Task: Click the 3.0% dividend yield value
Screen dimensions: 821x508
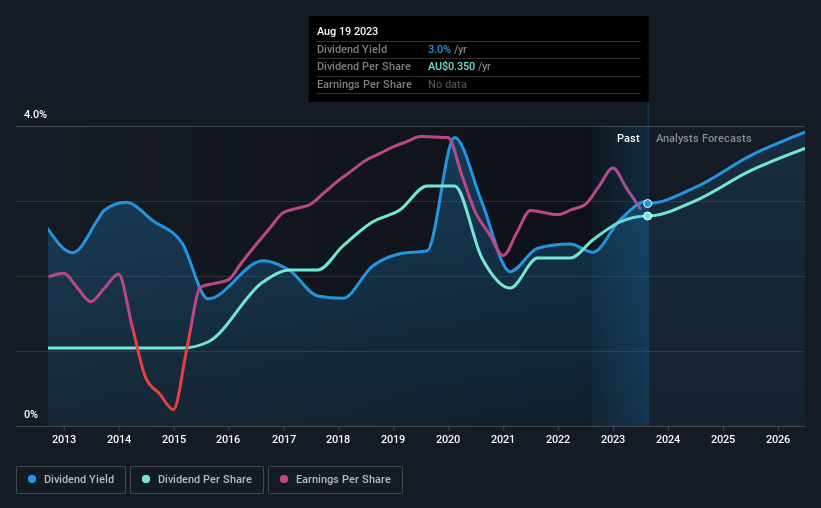Action: (439, 49)
